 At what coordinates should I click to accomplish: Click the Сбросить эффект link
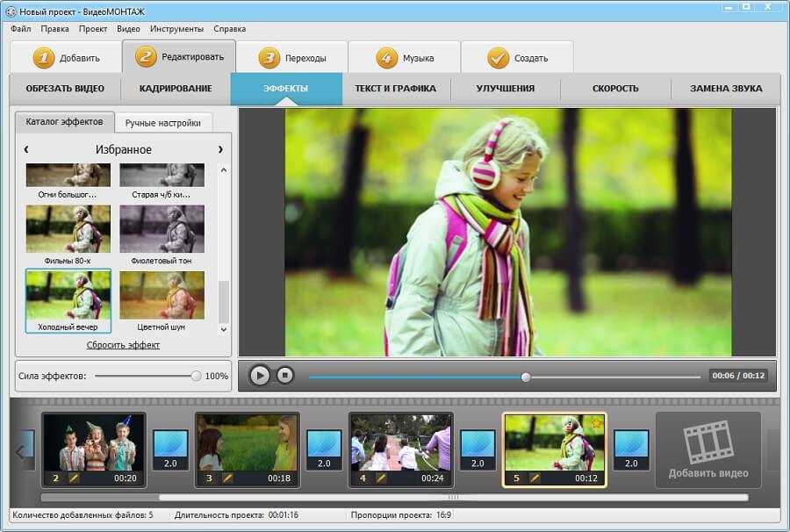coord(123,345)
